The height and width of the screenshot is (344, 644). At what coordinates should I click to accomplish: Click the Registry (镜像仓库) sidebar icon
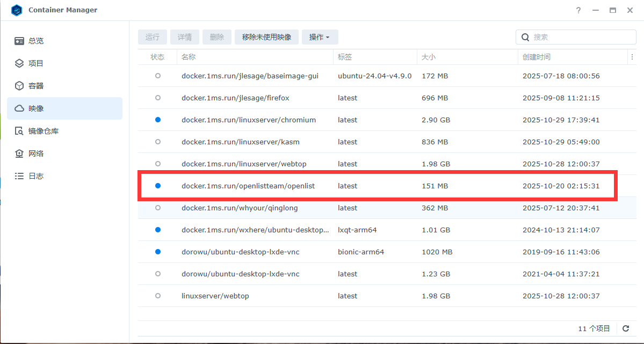[19, 131]
